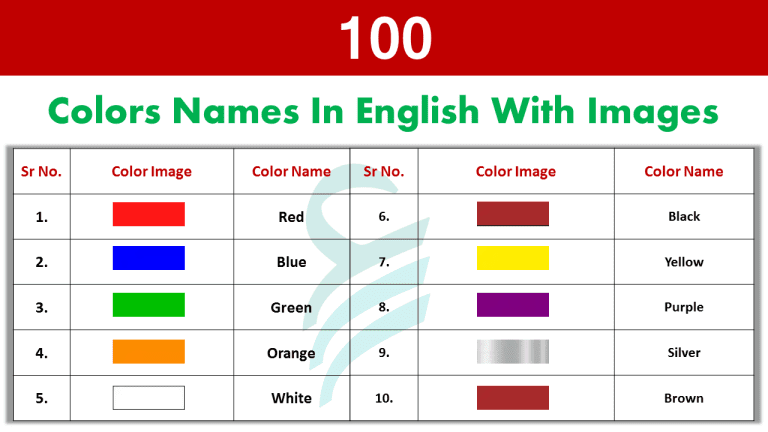Screen dimensions: 768x432
Task: Pick the purple color swatch in row 8
Action: click(x=513, y=305)
